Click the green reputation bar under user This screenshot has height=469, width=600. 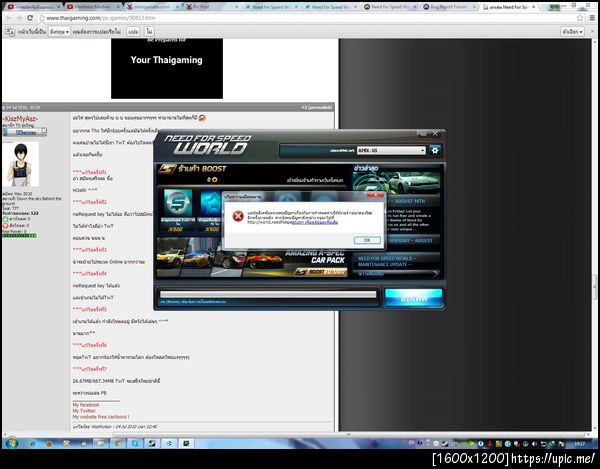coord(20,236)
